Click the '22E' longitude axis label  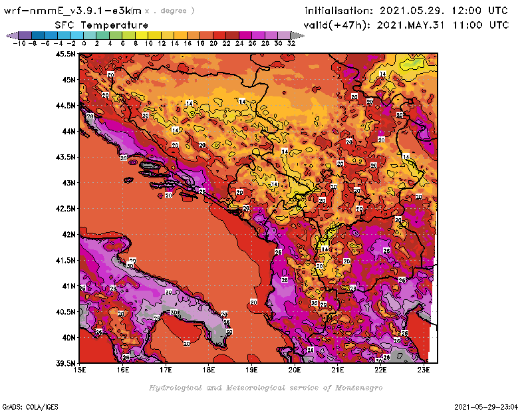pos(380,370)
